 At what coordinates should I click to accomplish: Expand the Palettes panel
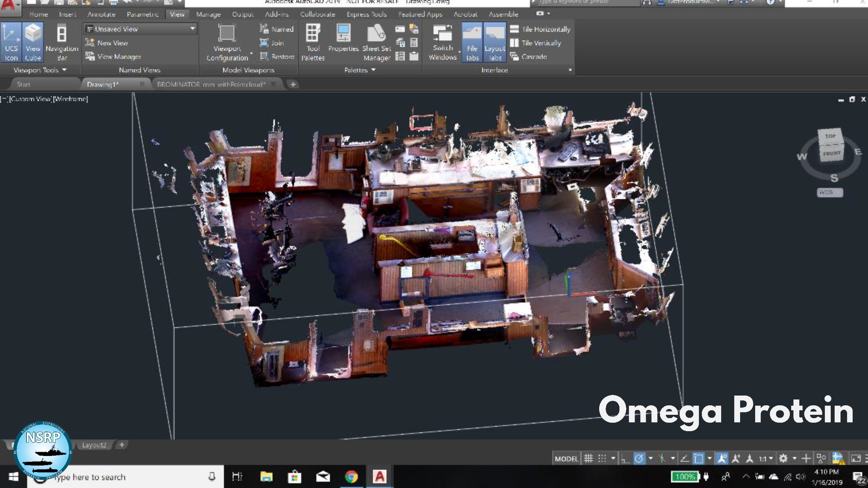(360, 70)
